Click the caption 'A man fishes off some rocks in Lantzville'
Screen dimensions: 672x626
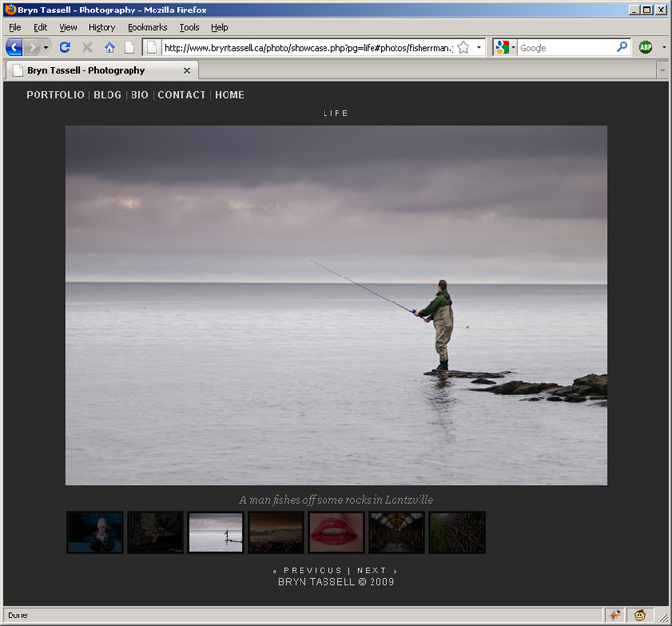pyautogui.click(x=336, y=500)
